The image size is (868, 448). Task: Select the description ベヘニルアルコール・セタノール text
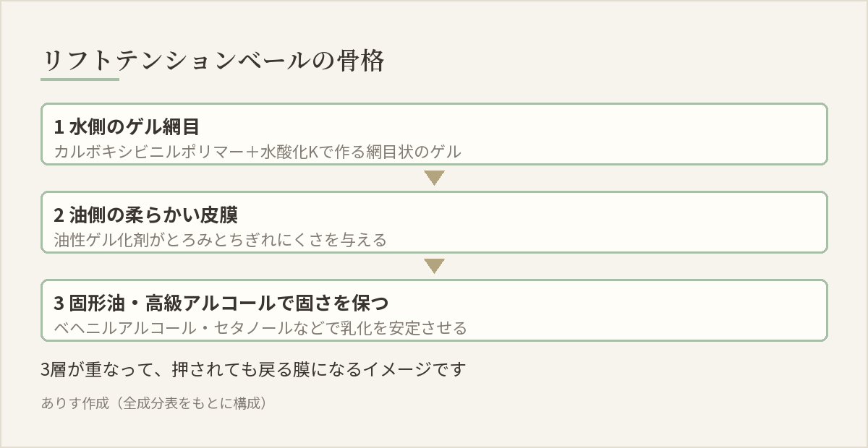(x=260, y=328)
